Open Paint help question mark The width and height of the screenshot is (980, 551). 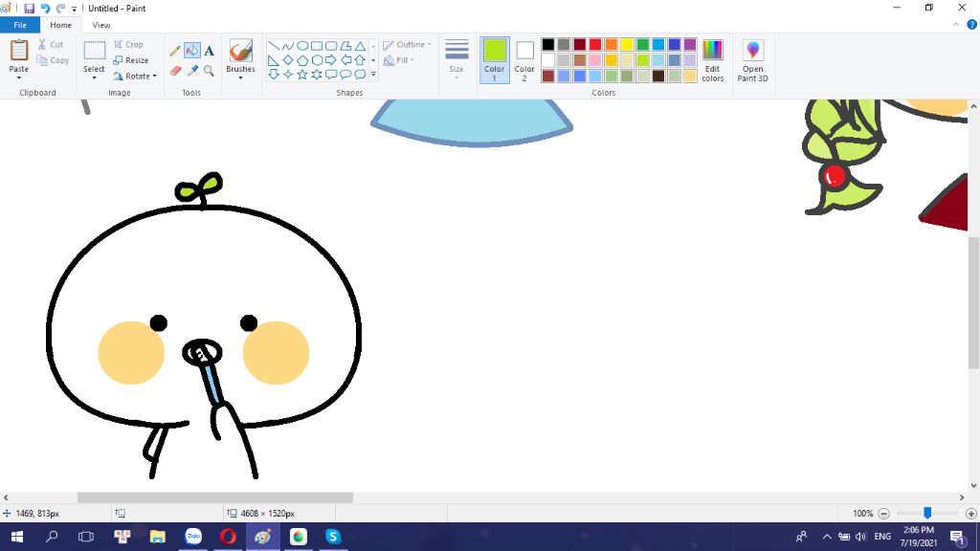972,25
